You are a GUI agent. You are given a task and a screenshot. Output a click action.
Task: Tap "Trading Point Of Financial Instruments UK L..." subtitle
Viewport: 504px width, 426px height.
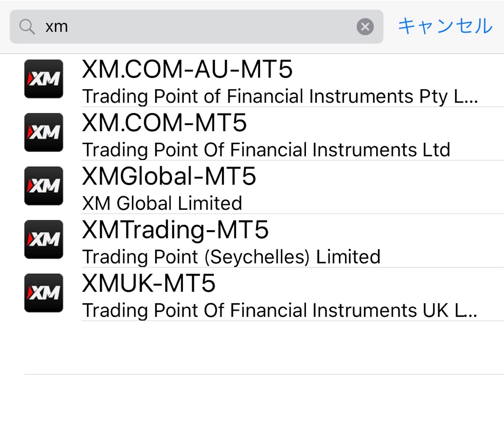pos(279,311)
